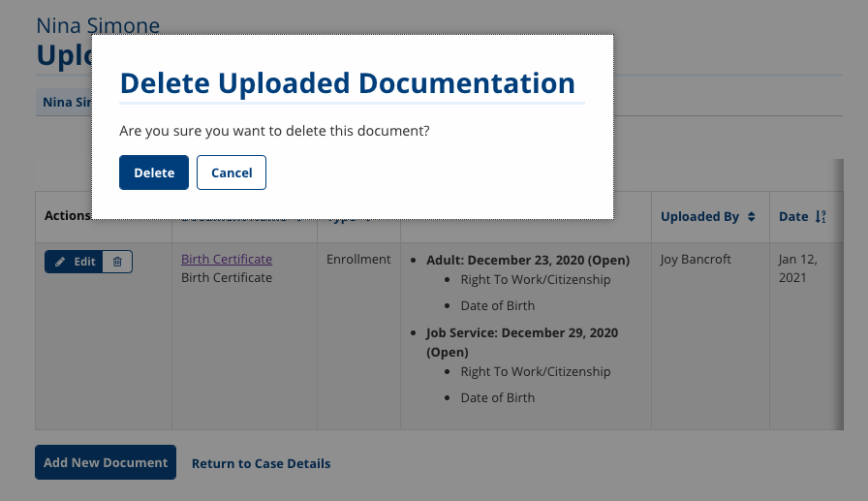Click Add New Document button
This screenshot has height=501, width=868.
[x=106, y=462]
